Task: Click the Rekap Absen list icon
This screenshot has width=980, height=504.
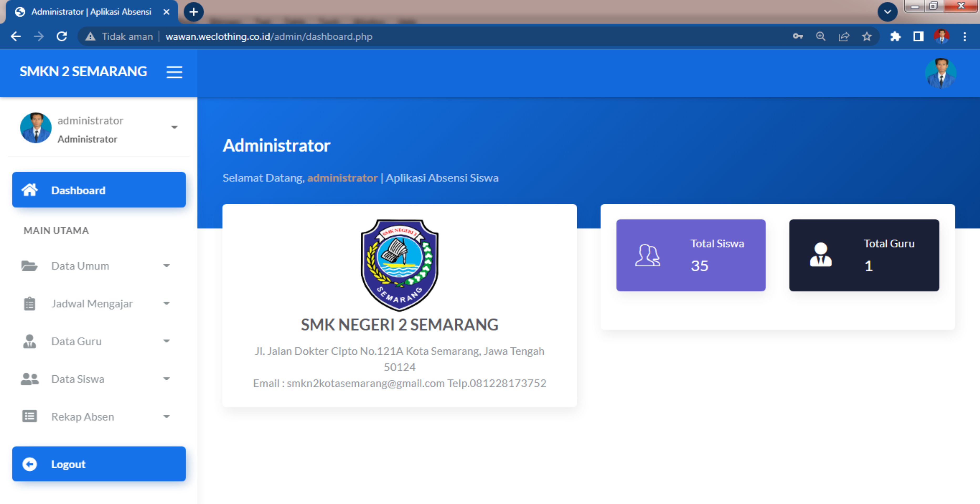Action: click(x=29, y=417)
